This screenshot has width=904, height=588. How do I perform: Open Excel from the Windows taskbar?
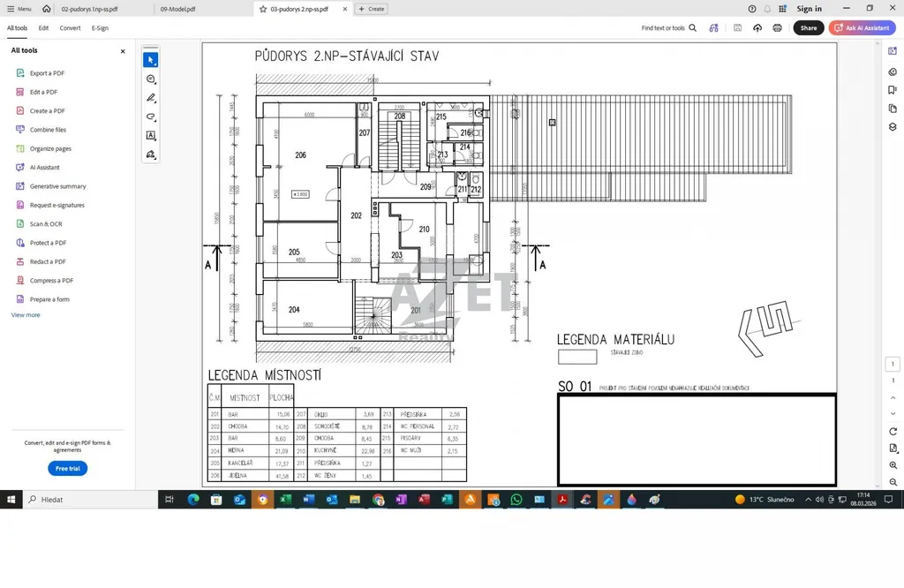(x=285, y=500)
